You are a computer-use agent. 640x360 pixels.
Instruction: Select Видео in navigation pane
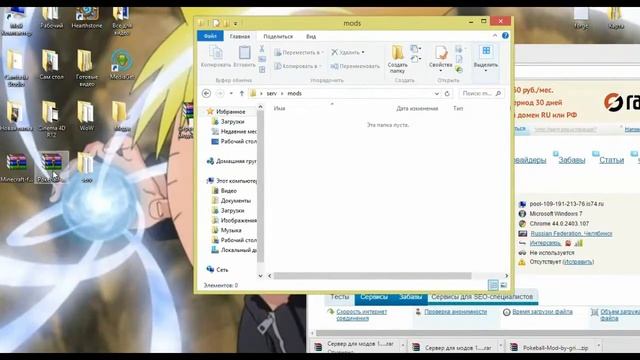coord(224,191)
